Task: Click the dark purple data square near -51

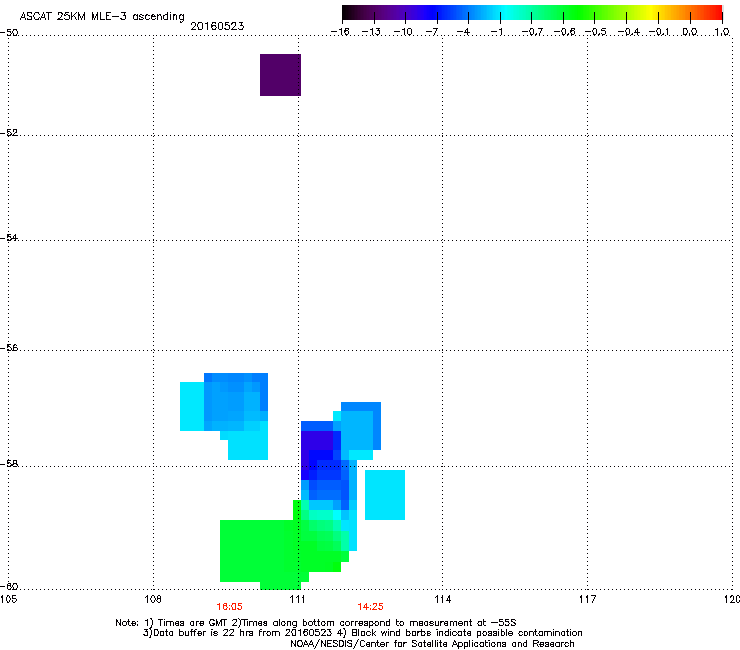Action: (x=280, y=75)
